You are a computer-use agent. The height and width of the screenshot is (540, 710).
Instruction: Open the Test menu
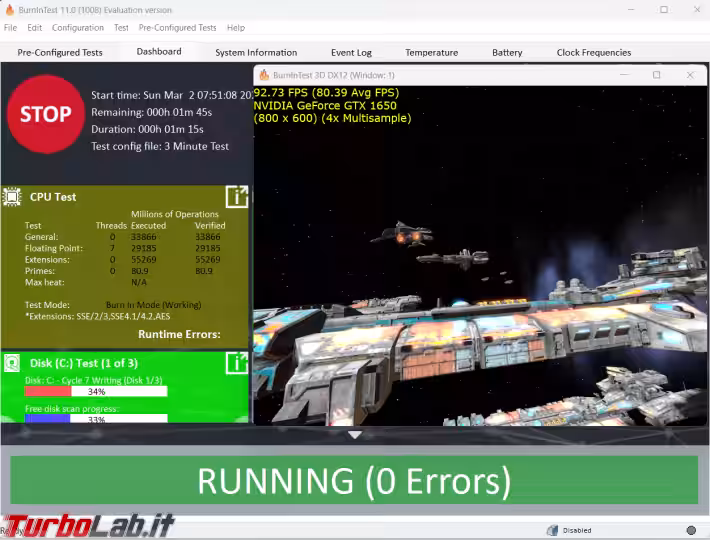pyautogui.click(x=121, y=28)
